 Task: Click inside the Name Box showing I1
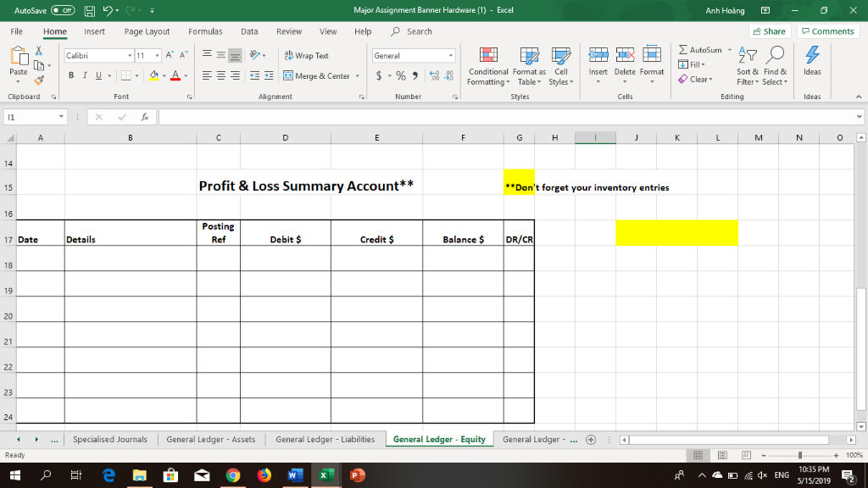pos(31,118)
